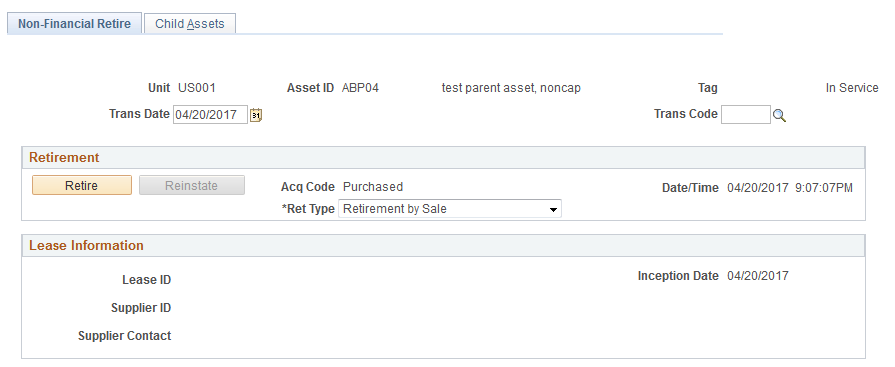Click the Unit value US001
This screenshot has width=895, height=367.
click(197, 88)
